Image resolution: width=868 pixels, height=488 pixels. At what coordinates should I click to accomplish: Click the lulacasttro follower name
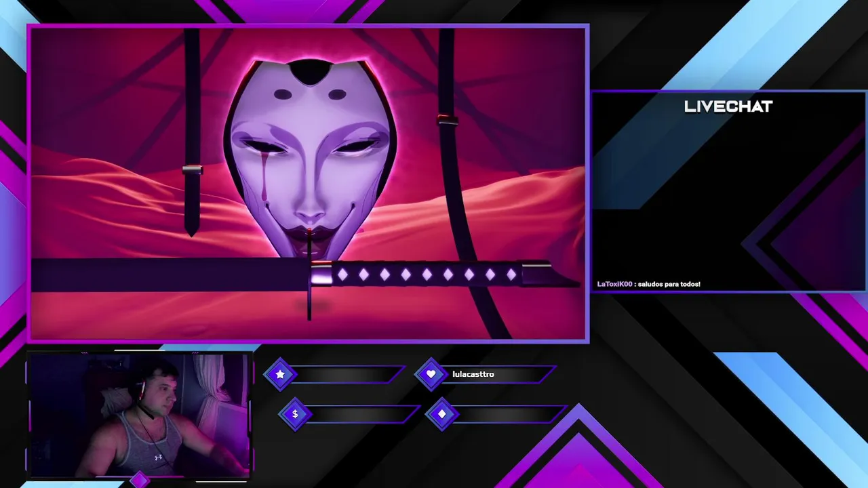(473, 374)
